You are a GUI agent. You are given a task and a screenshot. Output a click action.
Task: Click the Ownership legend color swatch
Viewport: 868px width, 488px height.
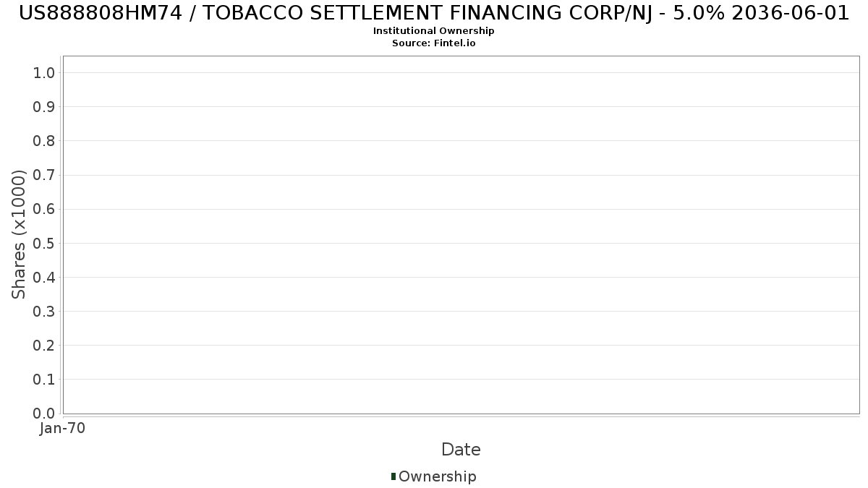tap(393, 476)
